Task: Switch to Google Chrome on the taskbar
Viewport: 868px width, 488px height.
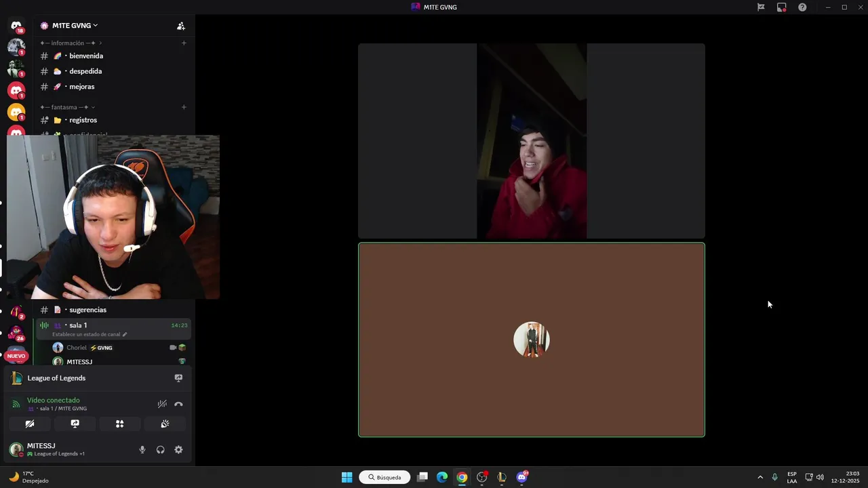Action: [x=462, y=477]
